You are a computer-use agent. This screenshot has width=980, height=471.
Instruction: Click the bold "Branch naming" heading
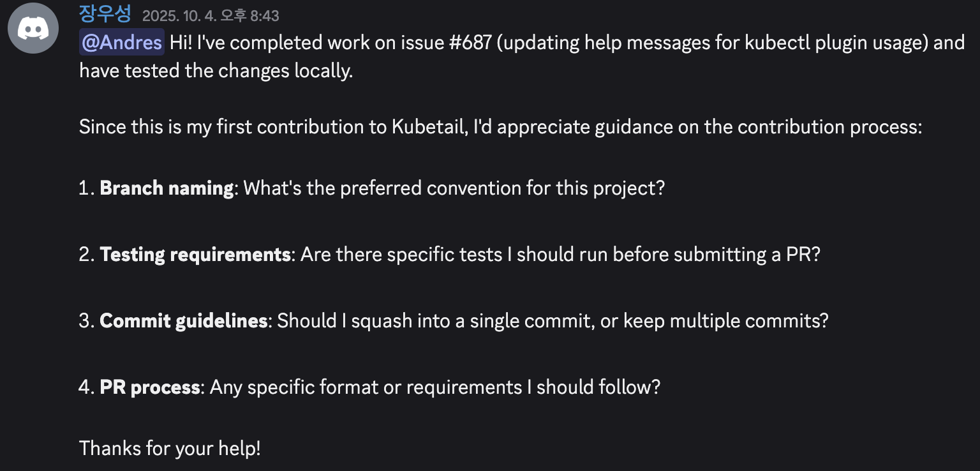click(167, 188)
